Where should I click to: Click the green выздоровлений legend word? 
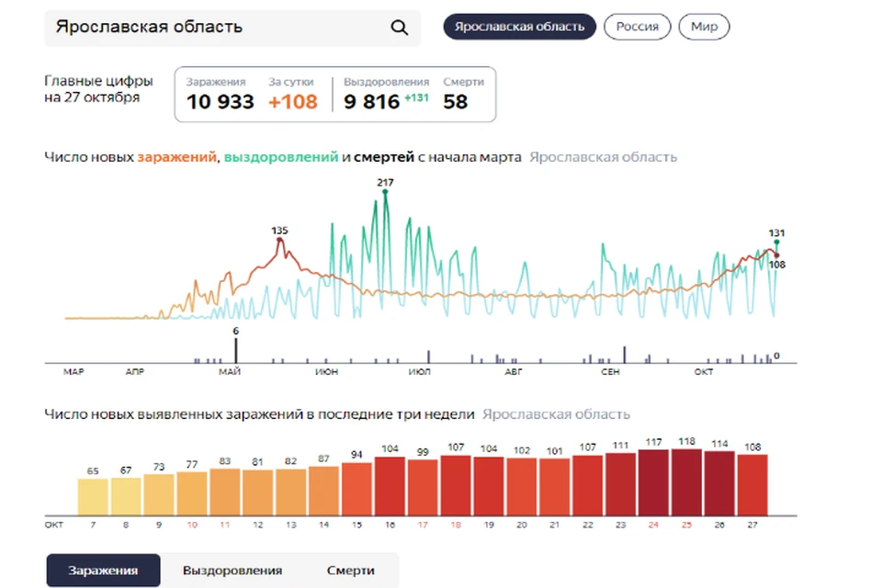281,157
